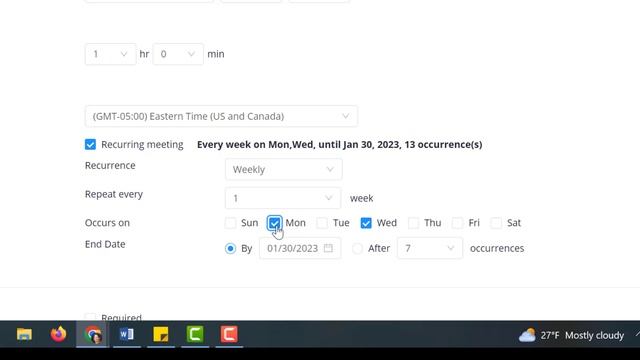Open green Camtasia icon in taskbar
This screenshot has height=360, width=640.
195,334
